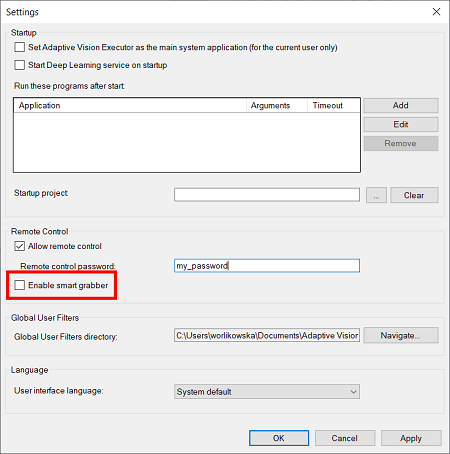450x454 pixels.
Task: Click the Timeout column header
Action: (x=333, y=105)
